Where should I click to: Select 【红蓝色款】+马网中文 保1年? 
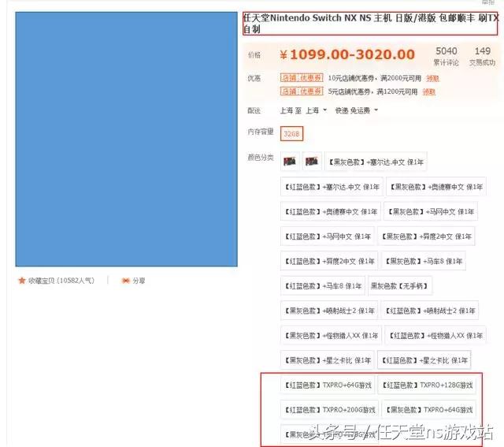pos(328,237)
